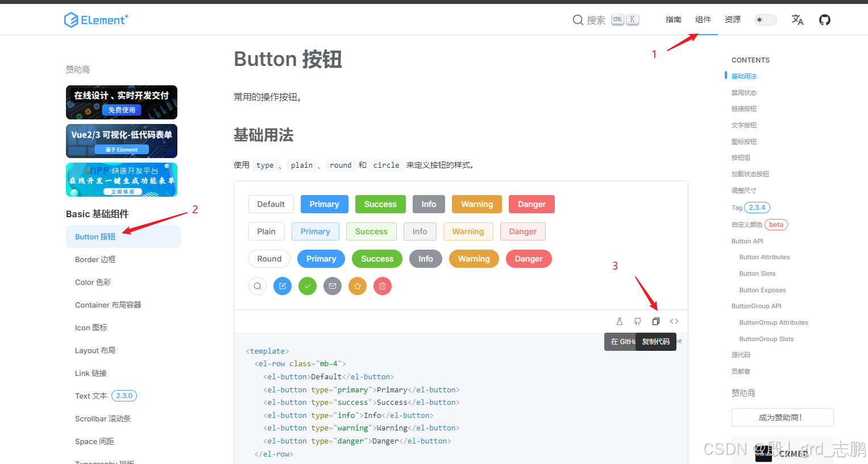Open the playground flask icon
Viewport: 868px width, 464px height.
coord(620,321)
